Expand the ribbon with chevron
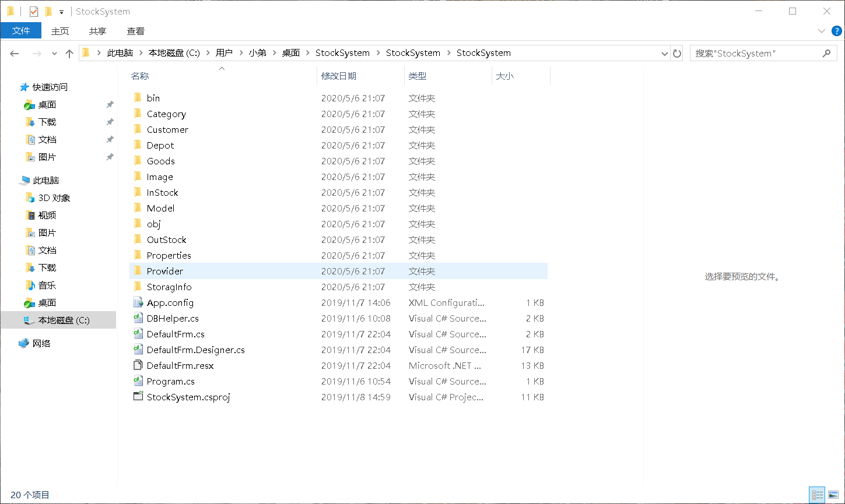The image size is (845, 504). coord(821,31)
